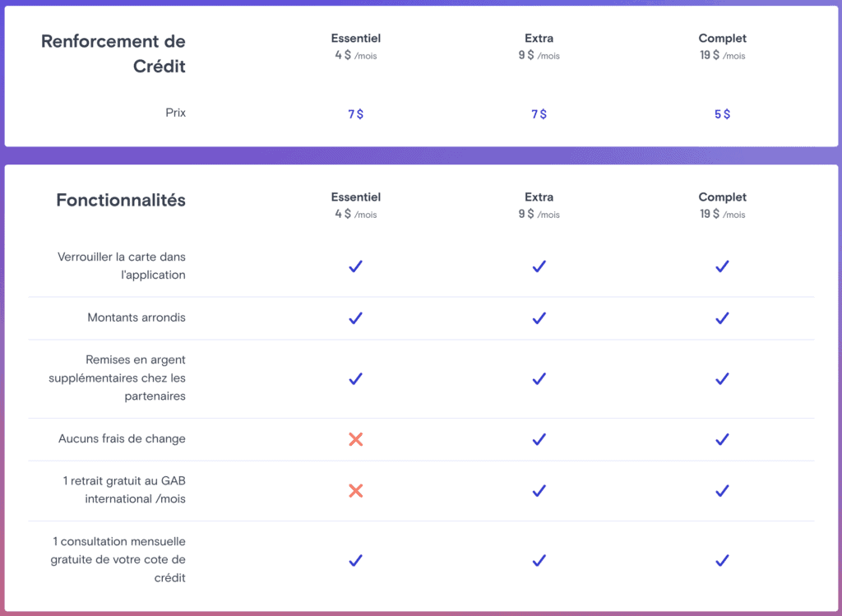842x616 pixels.
Task: Click Complet checkmark for Aucuns frais de change
Action: pyautogui.click(x=722, y=439)
